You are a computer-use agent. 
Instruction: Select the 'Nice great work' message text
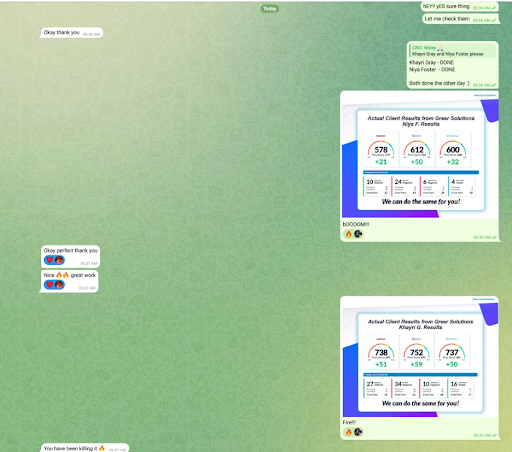pos(69,275)
